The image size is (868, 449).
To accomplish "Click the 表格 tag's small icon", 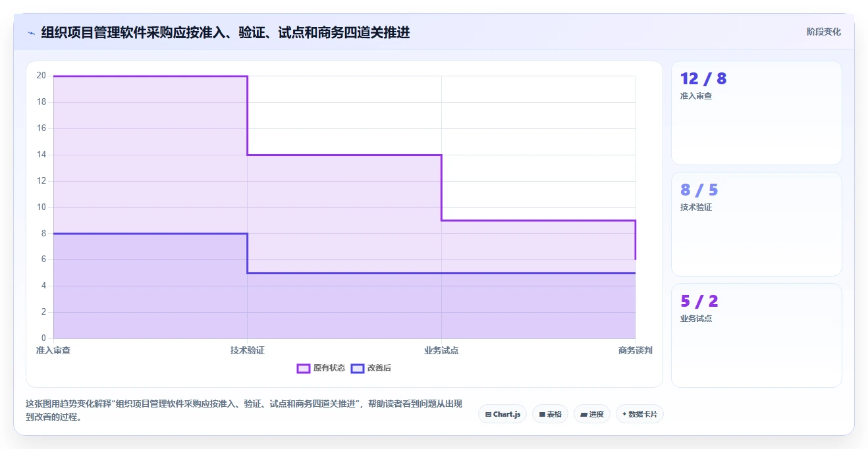I will pyautogui.click(x=542, y=414).
